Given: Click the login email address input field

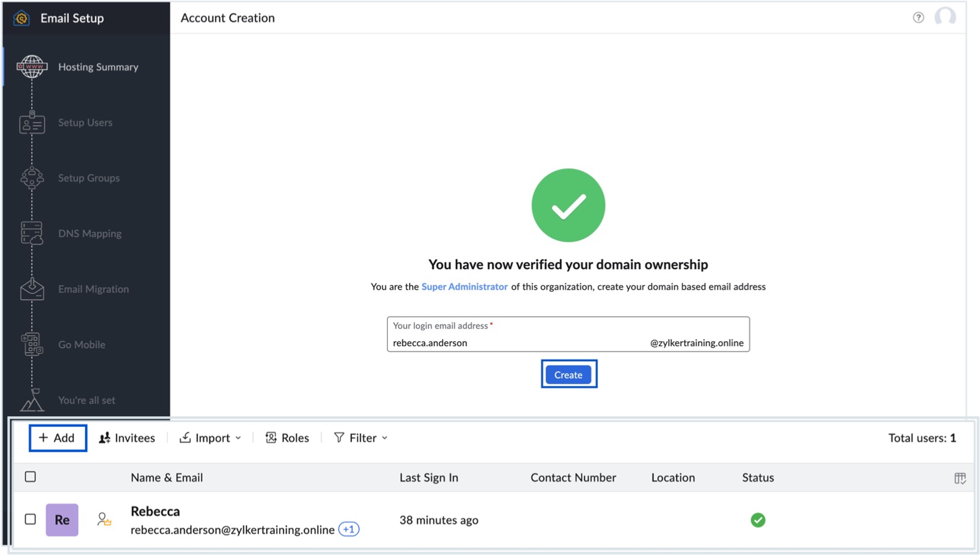Looking at the screenshot, I should pos(568,334).
